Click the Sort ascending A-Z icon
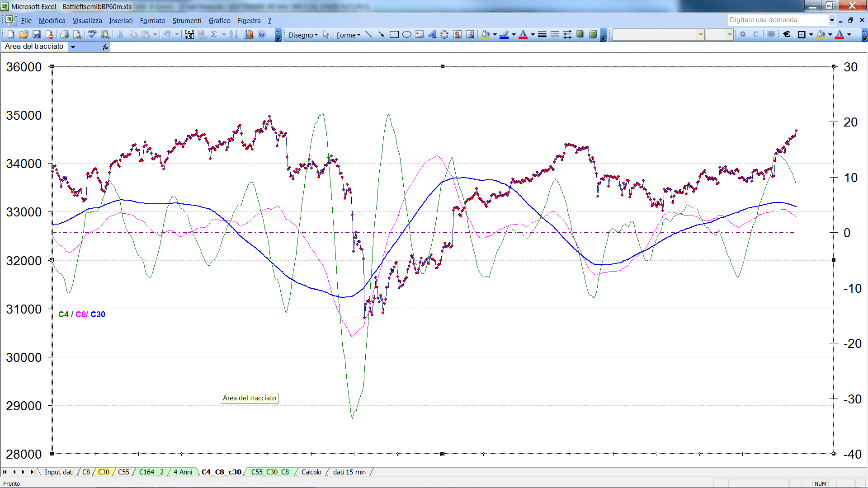The height and width of the screenshot is (488, 868). (233, 34)
